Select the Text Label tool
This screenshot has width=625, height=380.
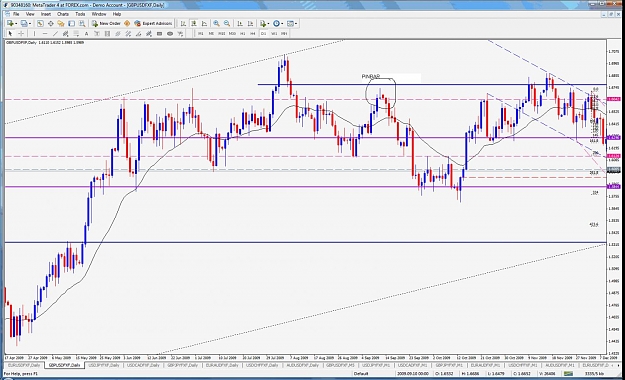point(97,33)
